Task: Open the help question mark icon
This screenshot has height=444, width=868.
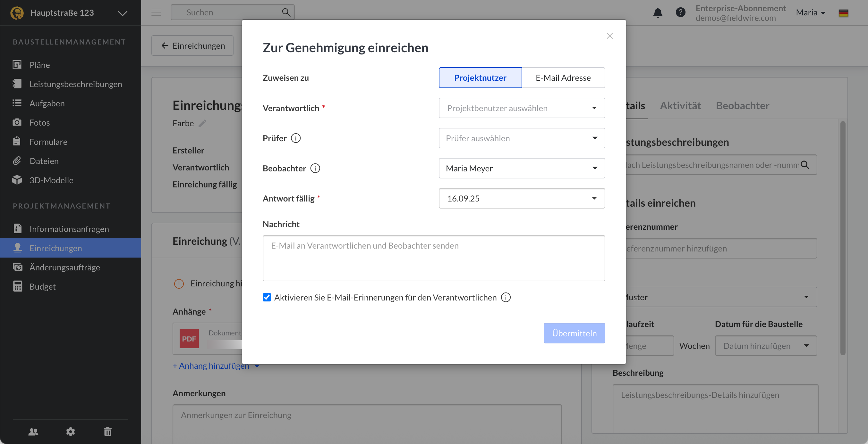Action: click(x=680, y=13)
